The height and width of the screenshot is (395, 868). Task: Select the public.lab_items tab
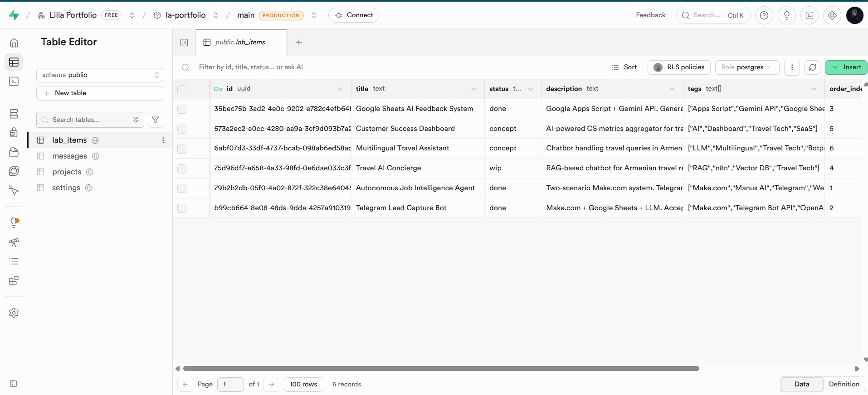241,43
